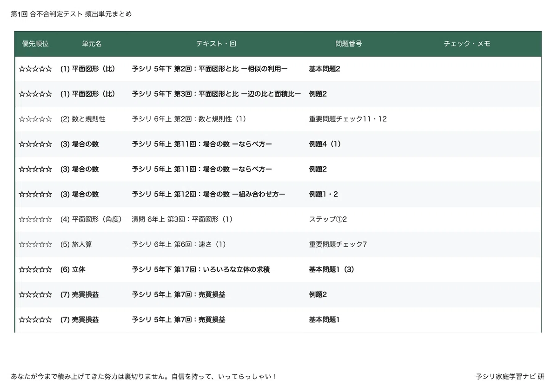Click the problem number 基本問題2
Image resolution: width=558 pixels, height=392 pixels.
tap(325, 69)
